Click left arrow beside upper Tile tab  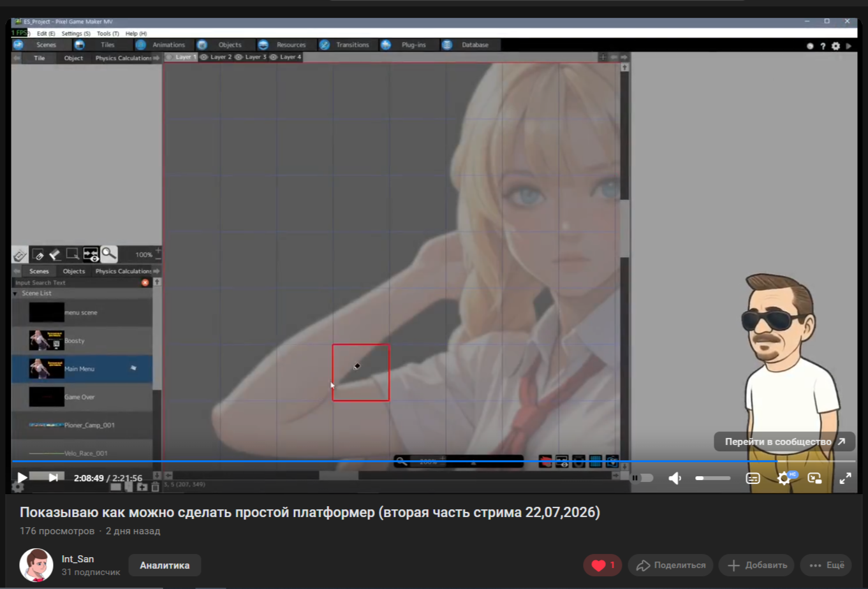click(x=16, y=58)
